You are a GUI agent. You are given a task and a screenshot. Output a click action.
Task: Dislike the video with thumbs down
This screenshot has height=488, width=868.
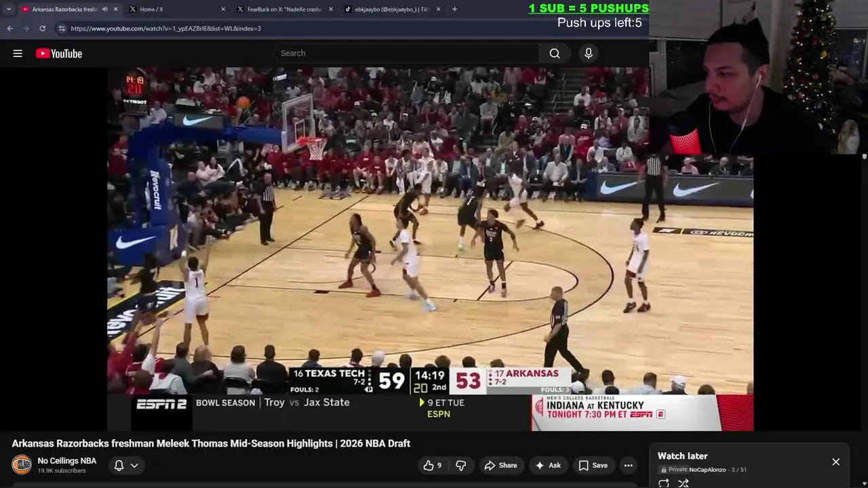(461, 466)
